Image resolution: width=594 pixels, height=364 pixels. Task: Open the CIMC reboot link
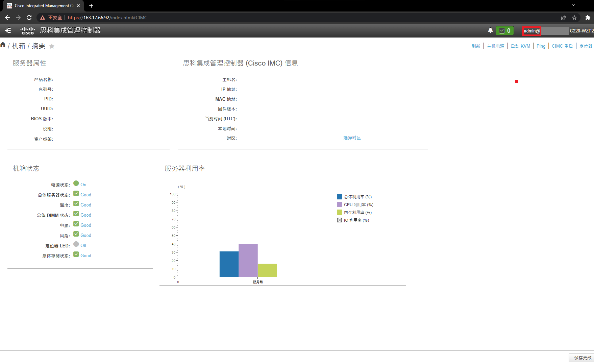coord(562,46)
